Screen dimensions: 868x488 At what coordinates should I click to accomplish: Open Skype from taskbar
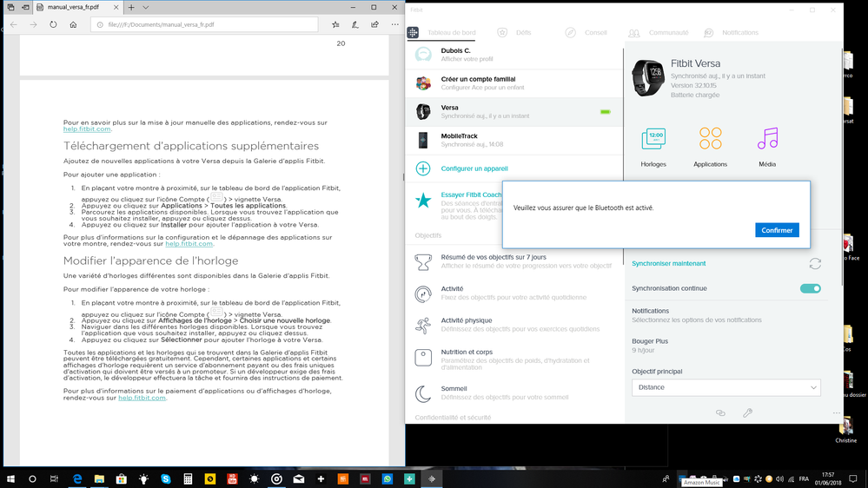tap(165, 479)
